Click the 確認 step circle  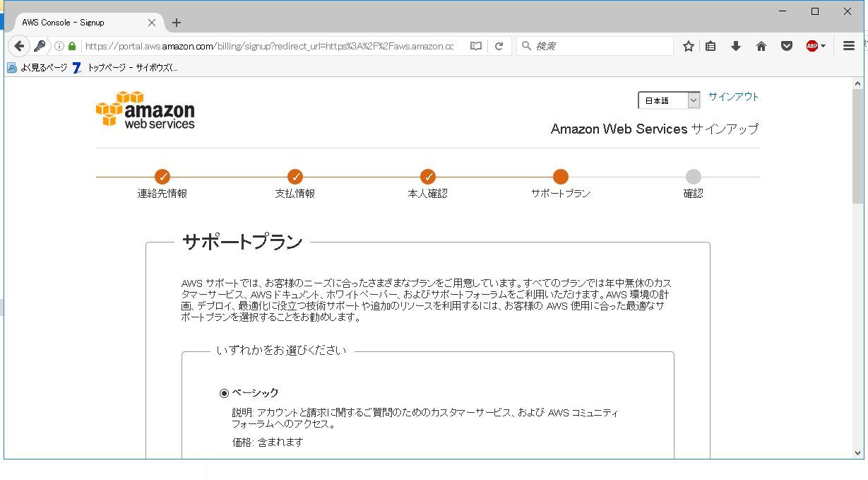click(694, 177)
